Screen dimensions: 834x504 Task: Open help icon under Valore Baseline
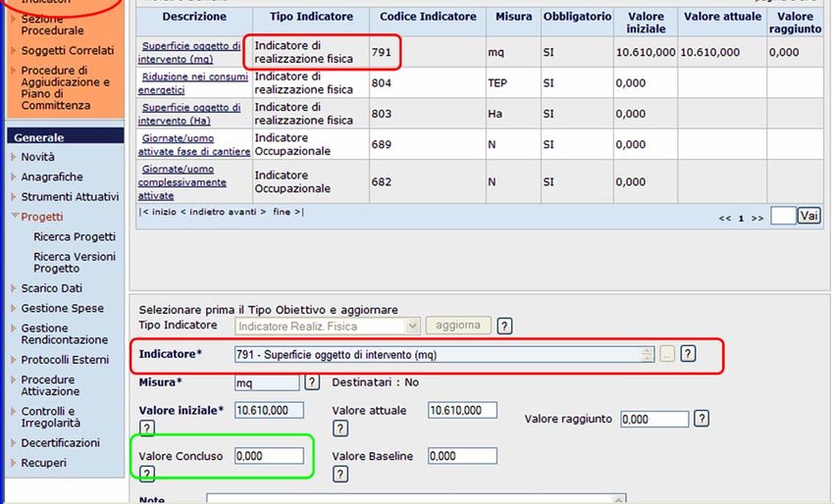(x=340, y=474)
